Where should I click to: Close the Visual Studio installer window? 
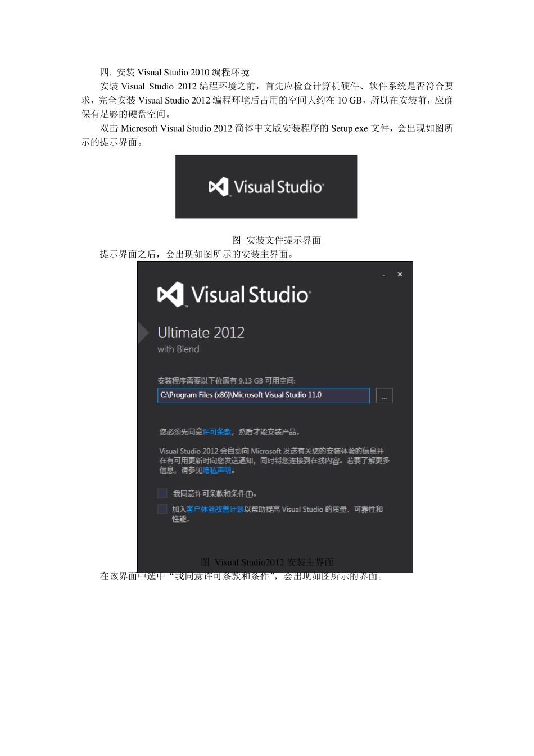point(400,274)
